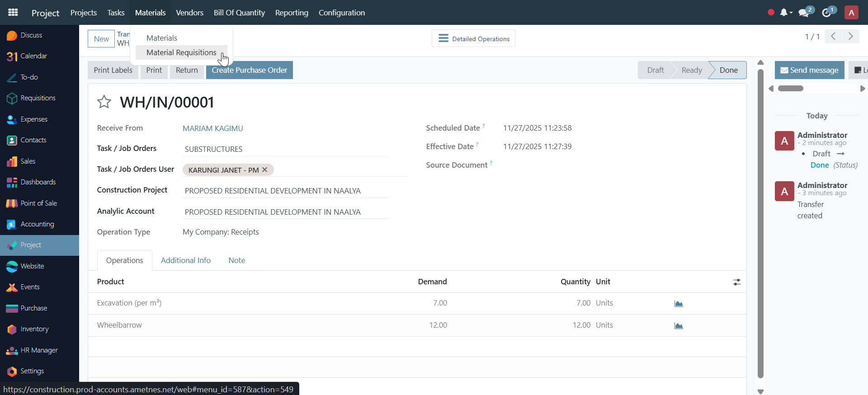The width and height of the screenshot is (868, 395).
Task: Open the Inventory app in sidebar
Action: coord(34,329)
